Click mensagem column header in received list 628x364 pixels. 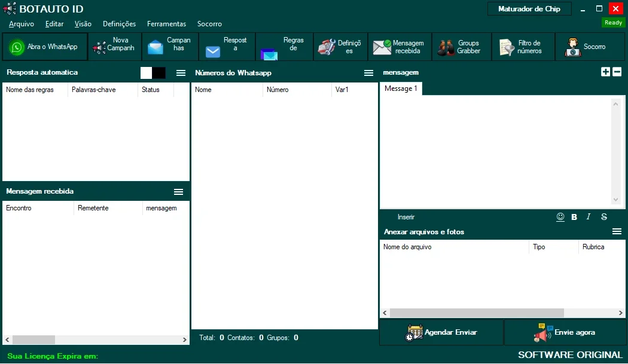pos(166,208)
